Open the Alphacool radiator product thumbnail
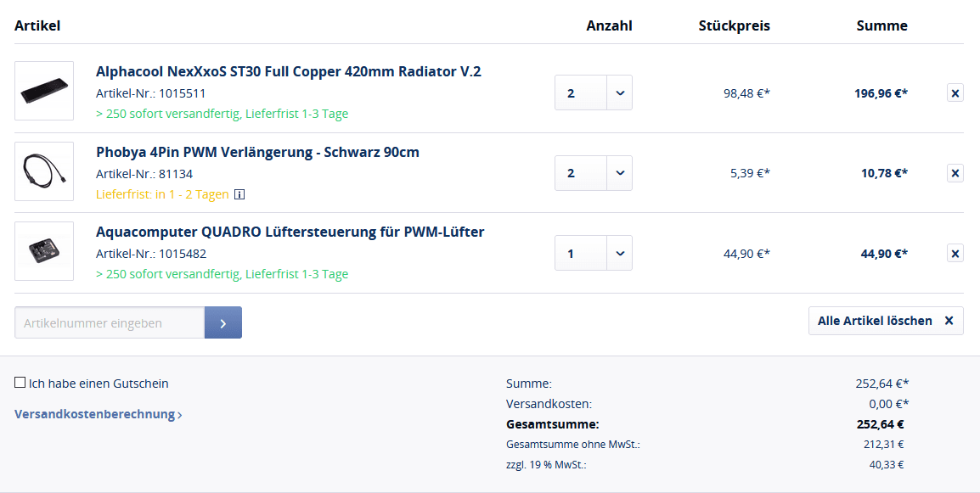 coord(44,91)
